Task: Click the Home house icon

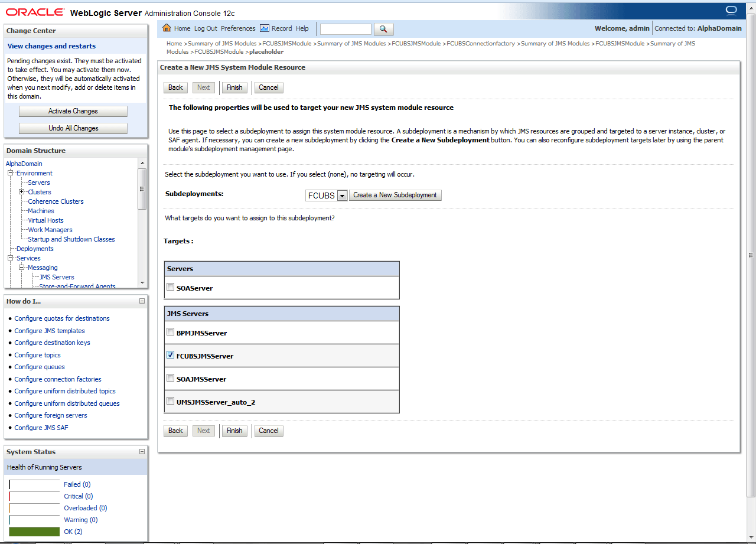Action: tap(167, 28)
